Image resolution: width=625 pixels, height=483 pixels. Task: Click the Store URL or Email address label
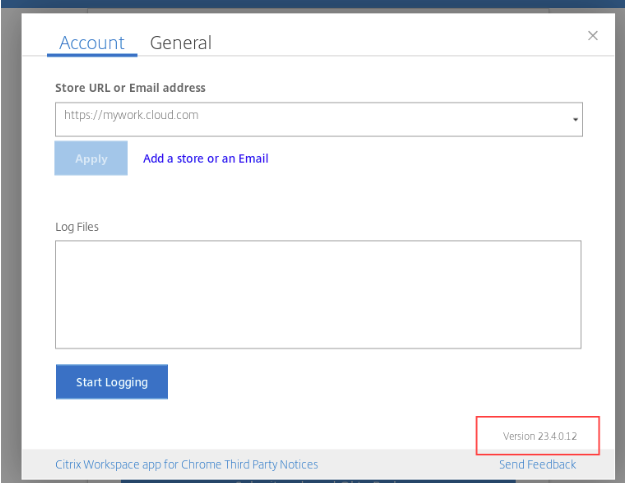[130, 88]
